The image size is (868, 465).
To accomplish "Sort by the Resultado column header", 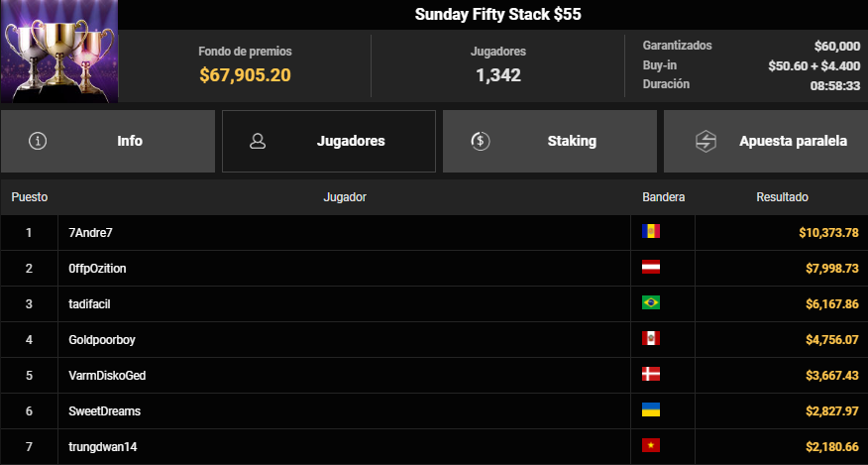I will [x=782, y=197].
